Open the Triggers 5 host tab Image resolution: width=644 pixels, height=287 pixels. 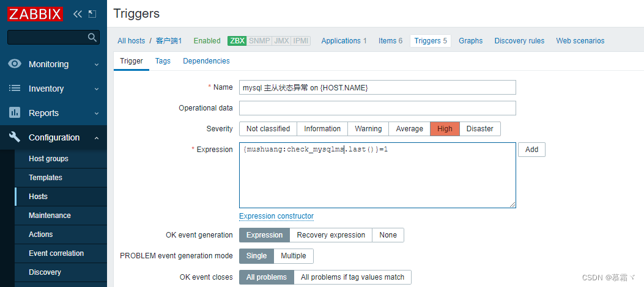pyautogui.click(x=431, y=40)
